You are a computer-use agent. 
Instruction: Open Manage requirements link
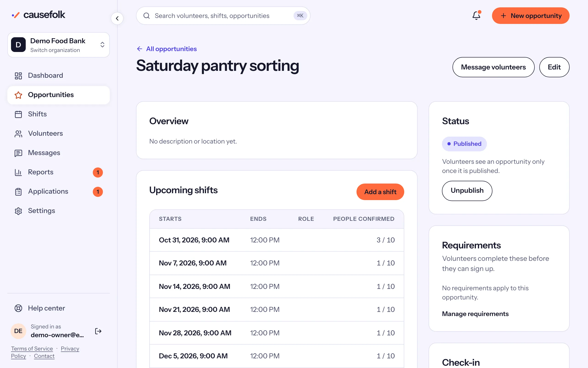point(475,314)
